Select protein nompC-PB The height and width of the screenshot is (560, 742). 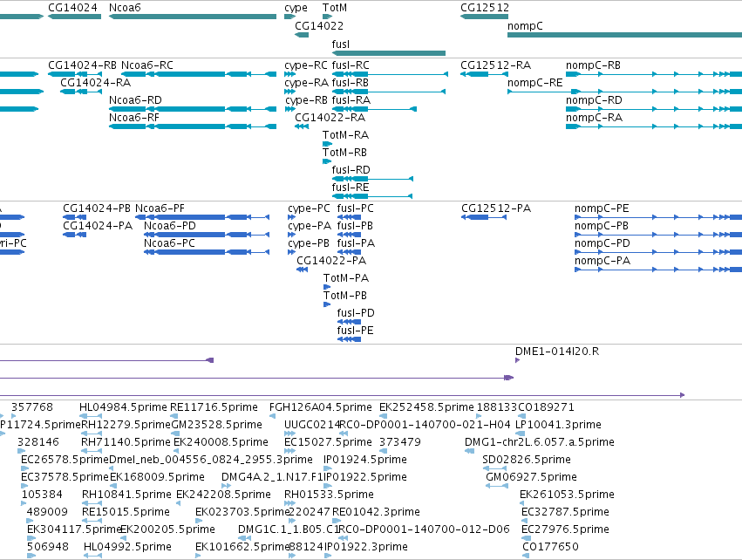coord(658,235)
